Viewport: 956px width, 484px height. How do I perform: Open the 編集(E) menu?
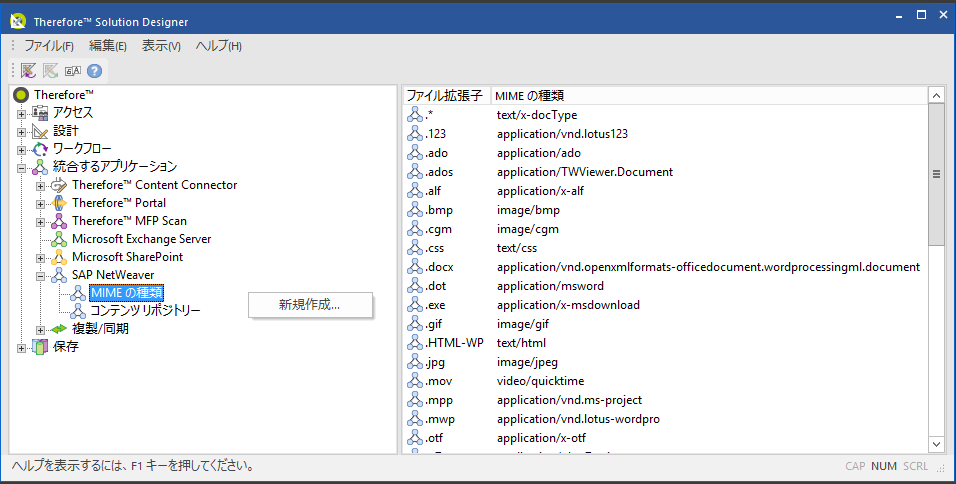[108, 46]
